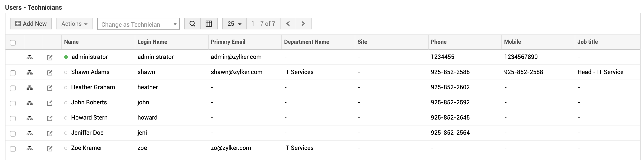The height and width of the screenshot is (160, 644).
Task: Open the column chooser grid icon
Action: [x=209, y=24]
